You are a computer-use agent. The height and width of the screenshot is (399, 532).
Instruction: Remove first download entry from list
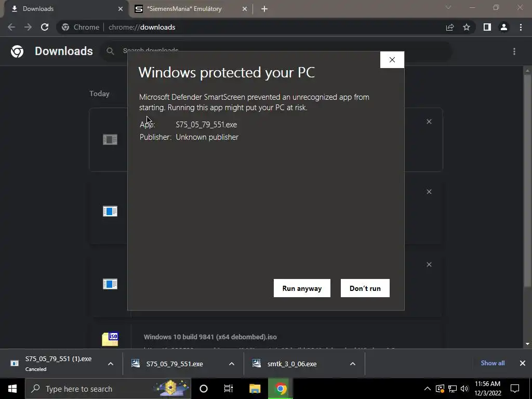(x=429, y=122)
